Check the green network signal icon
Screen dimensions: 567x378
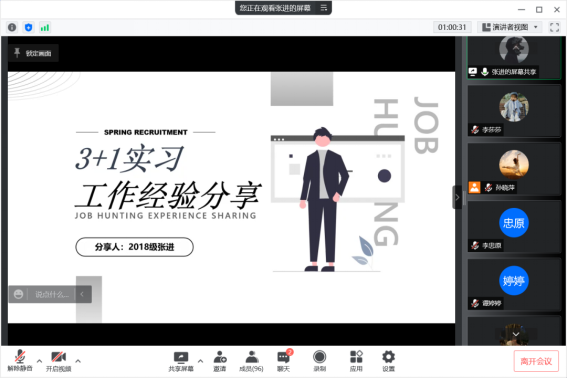point(45,27)
